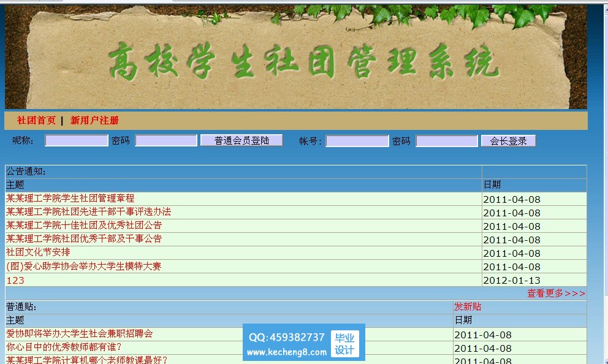Open post 爱协即将举办大学生社会兼职招聘会
The width and height of the screenshot is (608, 364).
[x=80, y=334]
